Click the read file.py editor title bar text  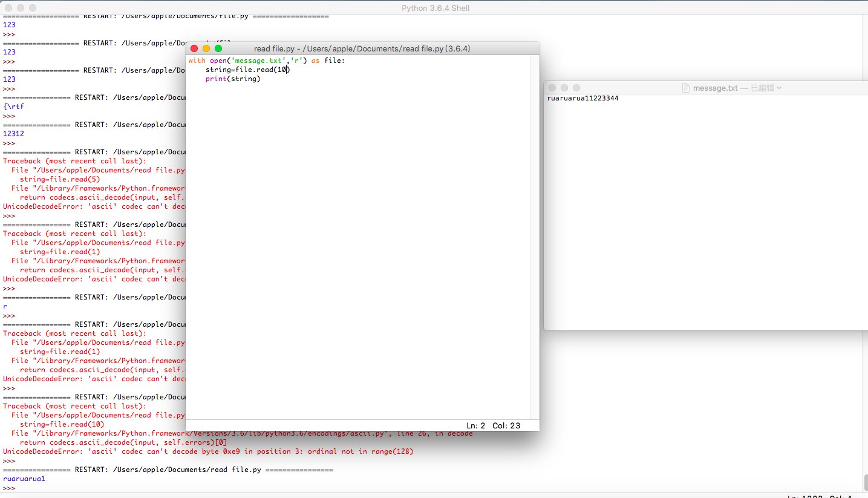tap(362, 48)
